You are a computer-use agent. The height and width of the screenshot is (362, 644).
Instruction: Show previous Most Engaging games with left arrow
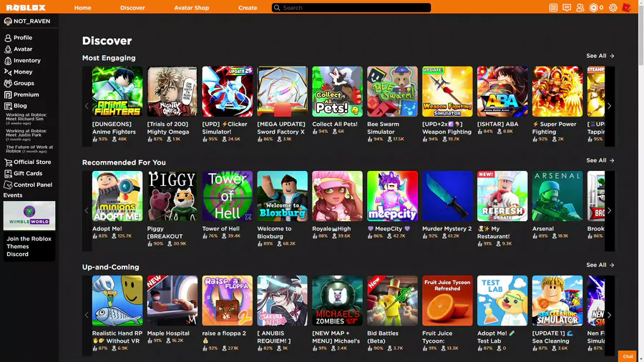tap(87, 107)
